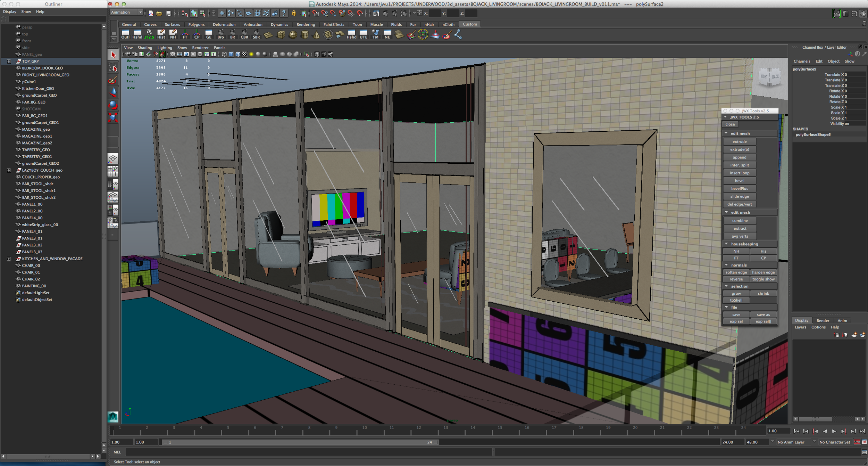
Task: Open the Polygons shelf tab
Action: coord(196,24)
